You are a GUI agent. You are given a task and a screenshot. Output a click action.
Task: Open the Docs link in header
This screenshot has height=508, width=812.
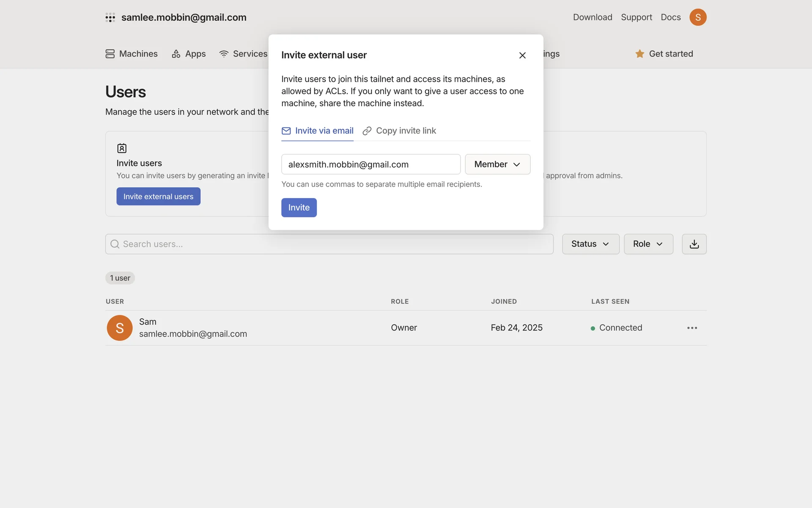point(671,17)
